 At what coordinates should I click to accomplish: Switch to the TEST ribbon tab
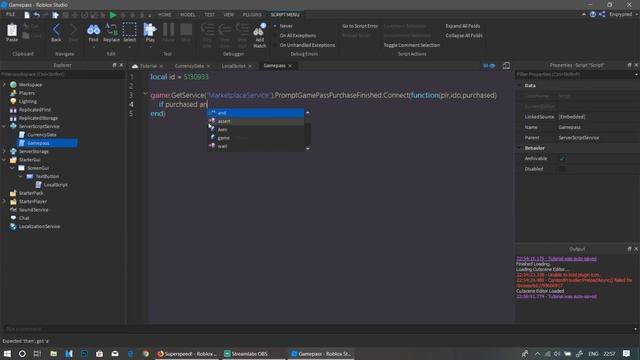[209, 15]
